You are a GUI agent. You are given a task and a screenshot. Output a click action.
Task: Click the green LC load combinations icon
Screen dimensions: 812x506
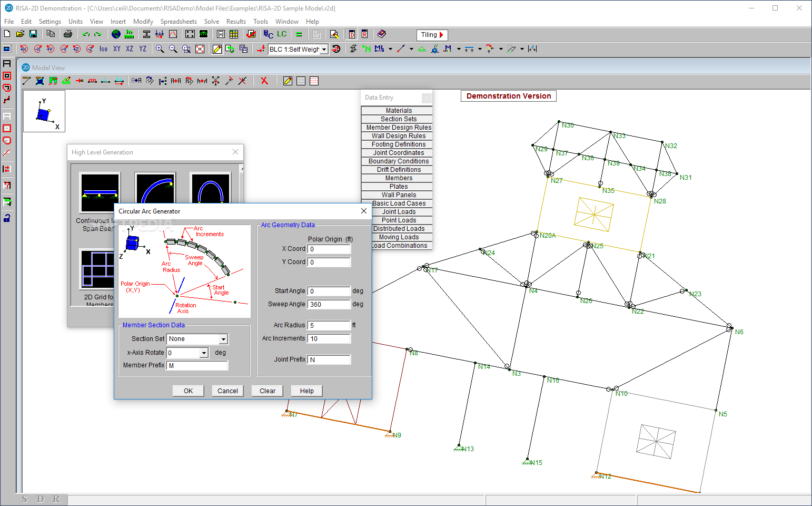click(x=282, y=34)
